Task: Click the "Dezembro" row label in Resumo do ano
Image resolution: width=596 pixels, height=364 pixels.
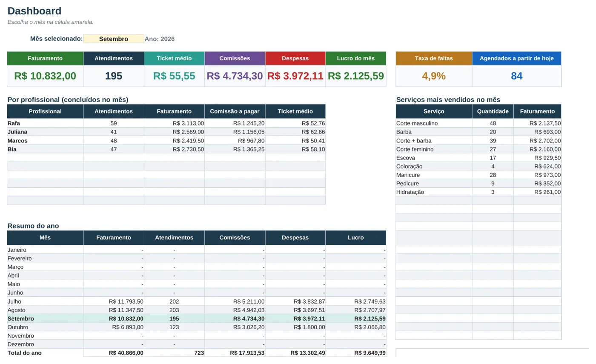Action: 45,344
